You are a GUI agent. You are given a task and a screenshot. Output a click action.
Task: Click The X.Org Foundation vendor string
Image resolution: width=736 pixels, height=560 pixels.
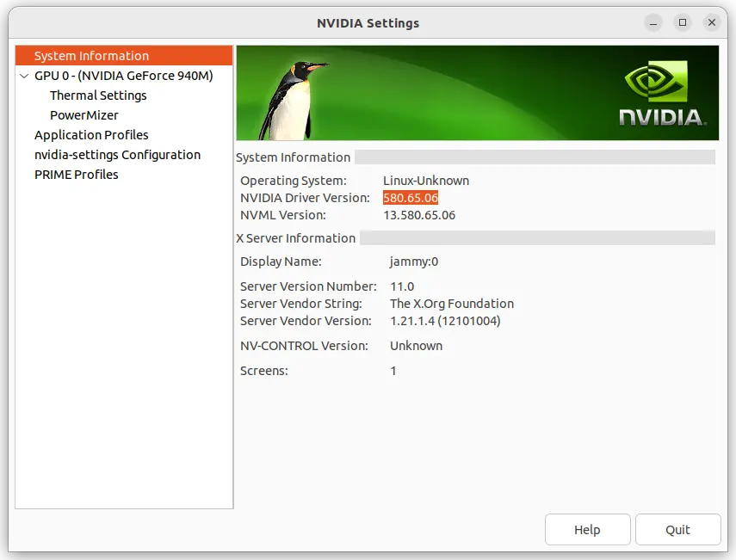click(452, 304)
